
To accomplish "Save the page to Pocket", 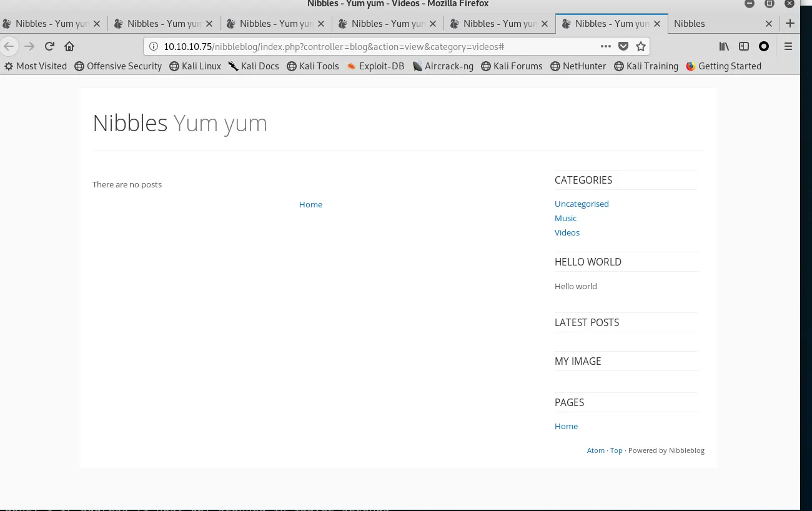I will [623, 46].
